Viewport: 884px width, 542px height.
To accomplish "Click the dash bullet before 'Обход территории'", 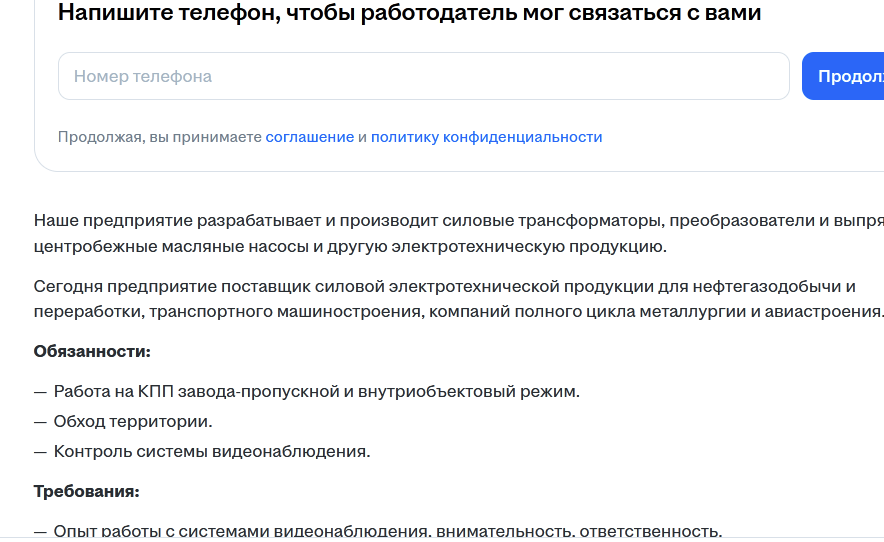I will pyautogui.click(x=40, y=422).
